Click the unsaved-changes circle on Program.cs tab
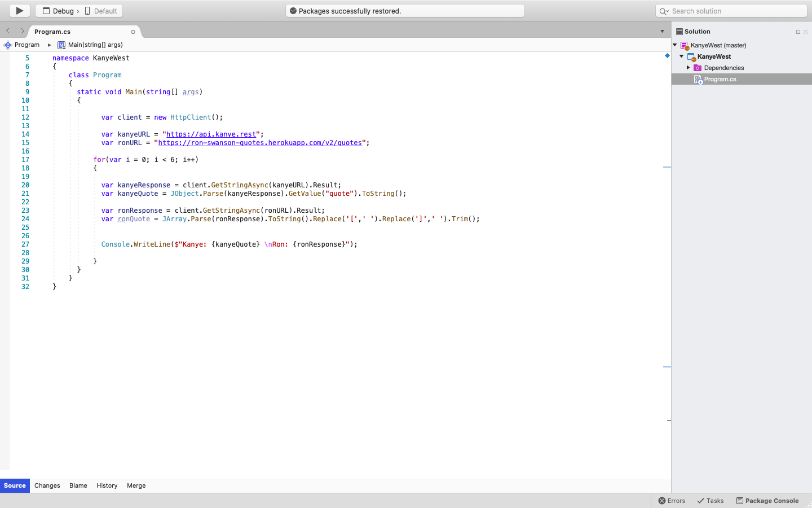 (x=133, y=32)
